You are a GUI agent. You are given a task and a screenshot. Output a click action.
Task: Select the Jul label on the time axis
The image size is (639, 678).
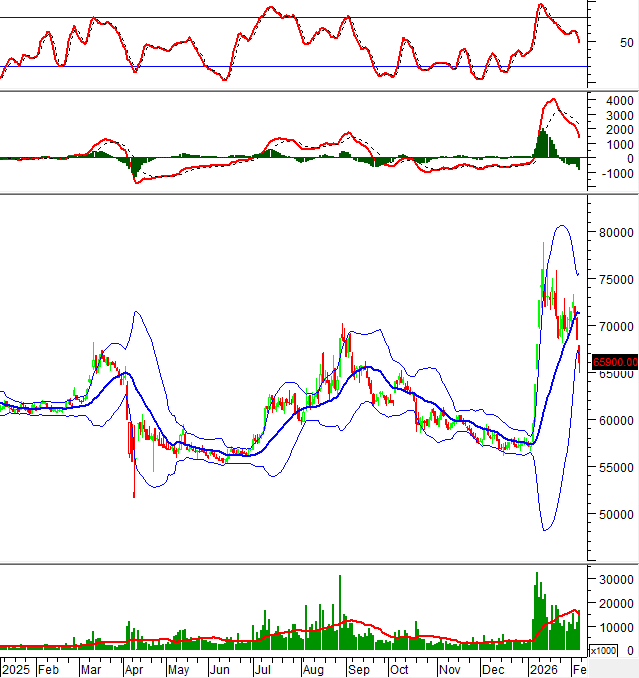tap(263, 668)
